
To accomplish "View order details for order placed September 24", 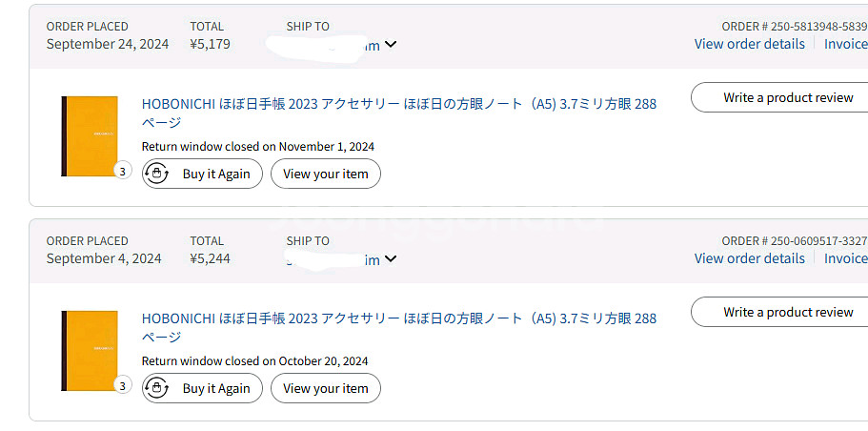I will [x=750, y=44].
